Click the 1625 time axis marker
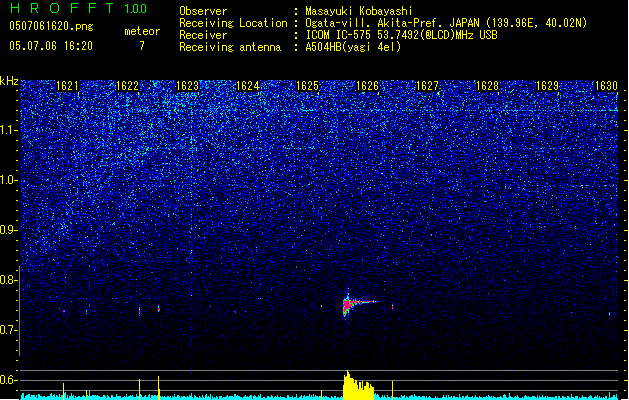The image size is (629, 400). tap(307, 86)
